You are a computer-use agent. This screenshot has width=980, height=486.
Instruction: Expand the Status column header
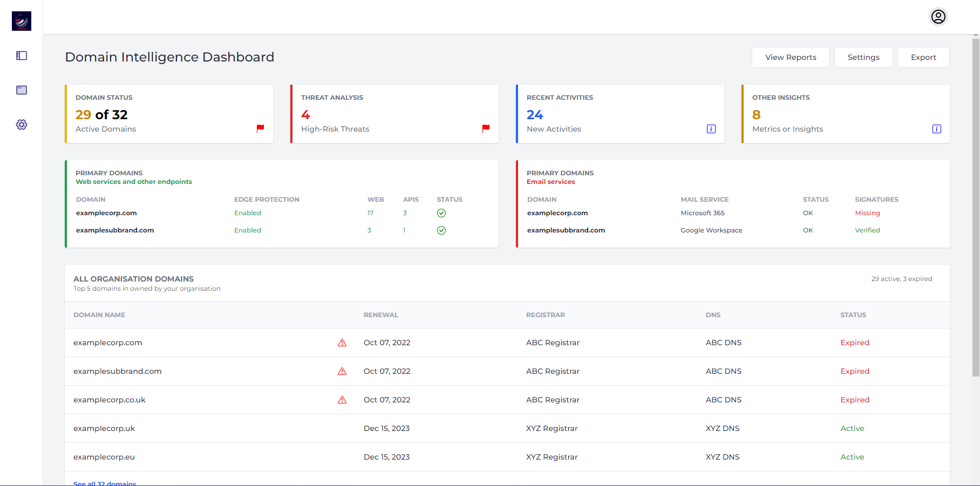coord(853,314)
